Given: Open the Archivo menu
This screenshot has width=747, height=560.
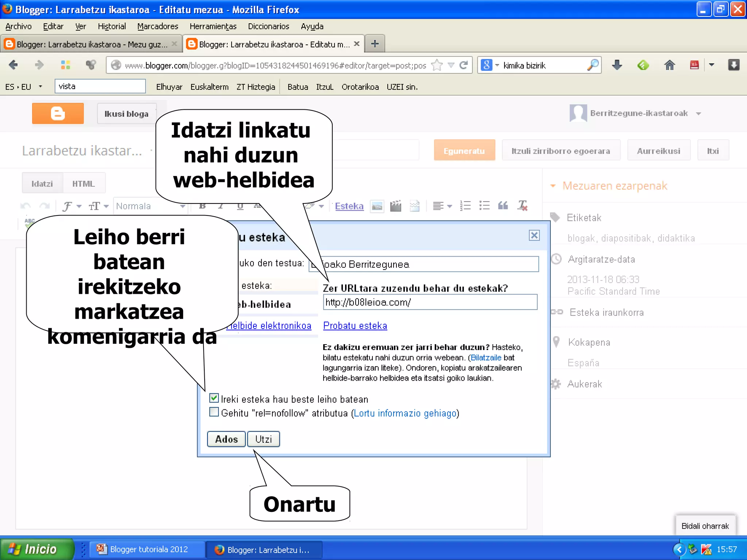Looking at the screenshot, I should coord(19,26).
